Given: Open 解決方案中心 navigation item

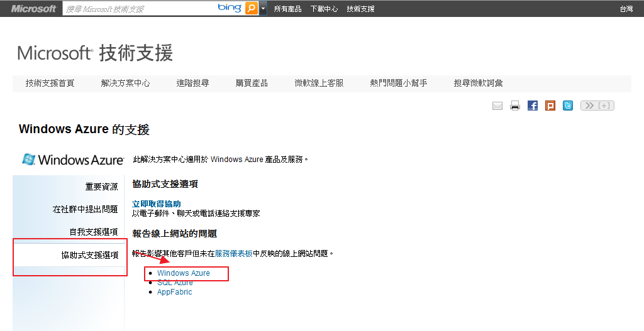Looking at the screenshot, I should (x=125, y=84).
